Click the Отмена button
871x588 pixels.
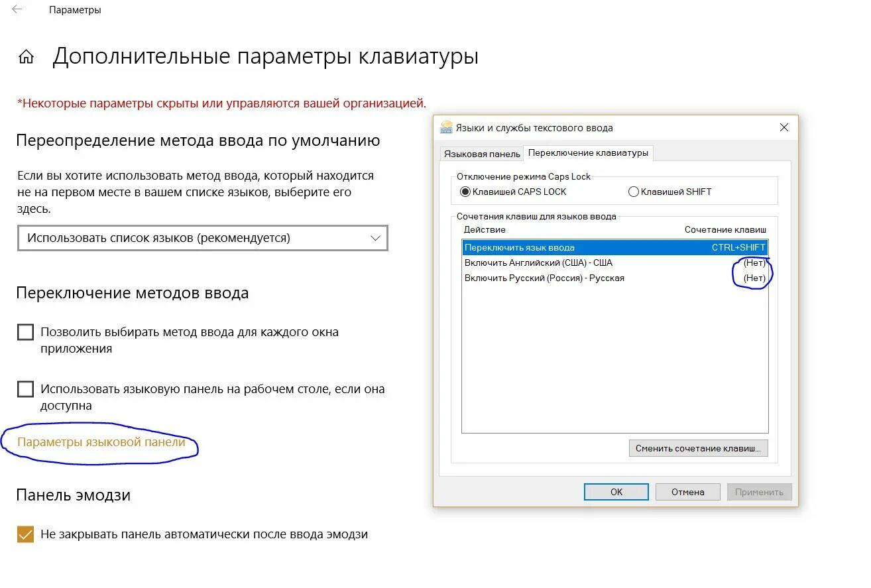pyautogui.click(x=687, y=492)
